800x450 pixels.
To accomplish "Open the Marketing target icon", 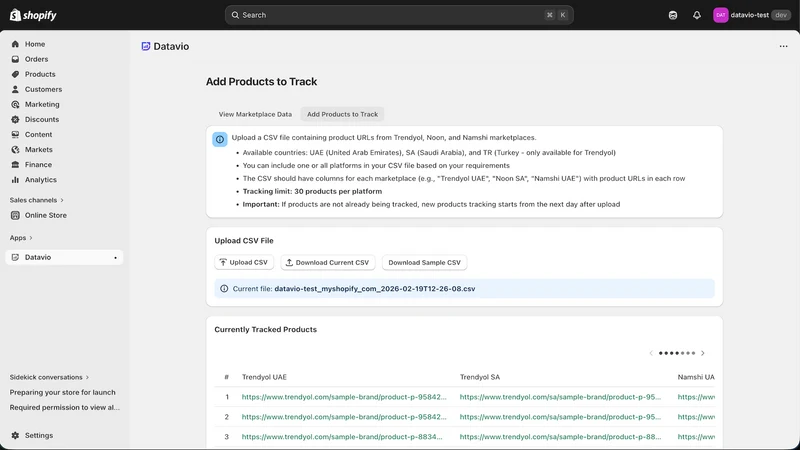I will coord(15,104).
